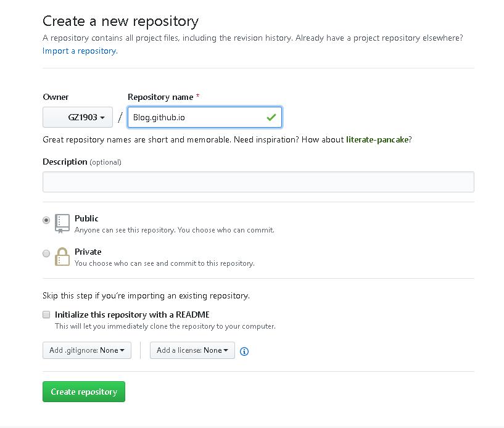Use the literate-pancake name suggestion

[377, 139]
